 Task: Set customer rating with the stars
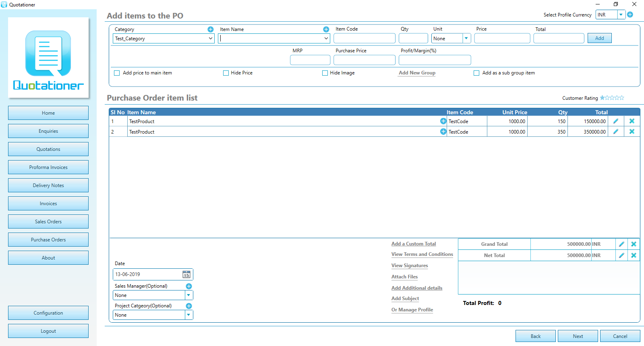click(612, 98)
